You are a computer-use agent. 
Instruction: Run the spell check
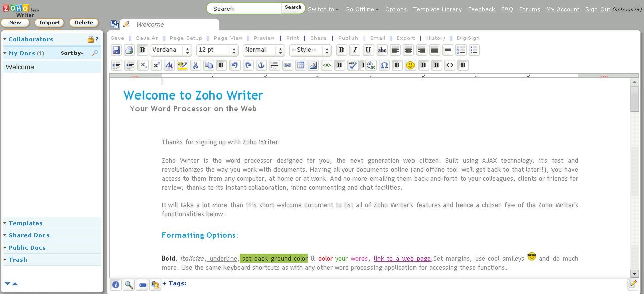coord(353,65)
